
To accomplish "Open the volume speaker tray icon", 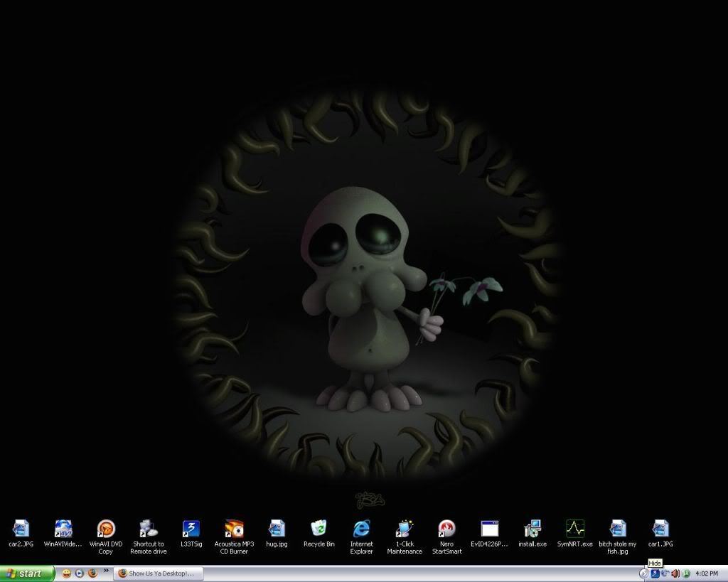I will pyautogui.click(x=675, y=574).
